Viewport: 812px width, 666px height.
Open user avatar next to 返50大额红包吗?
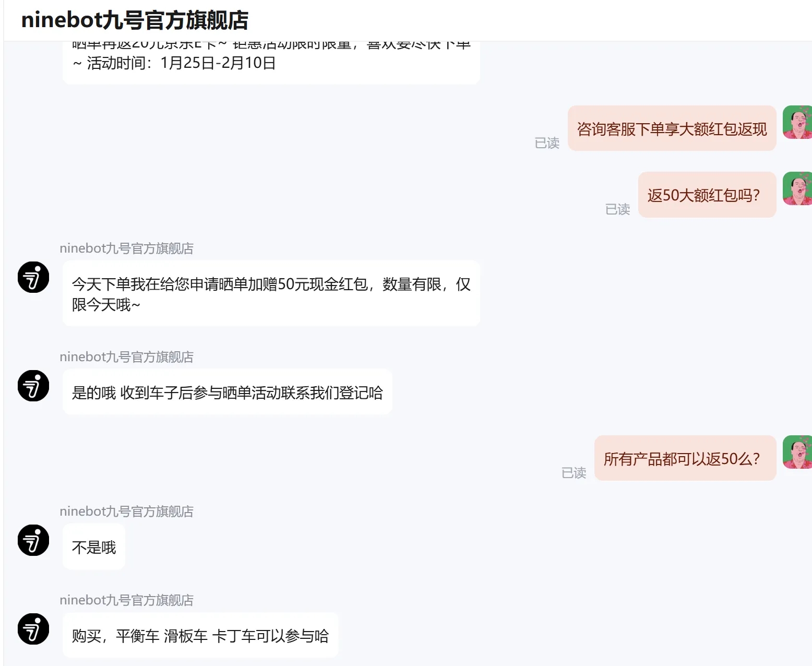click(x=797, y=188)
